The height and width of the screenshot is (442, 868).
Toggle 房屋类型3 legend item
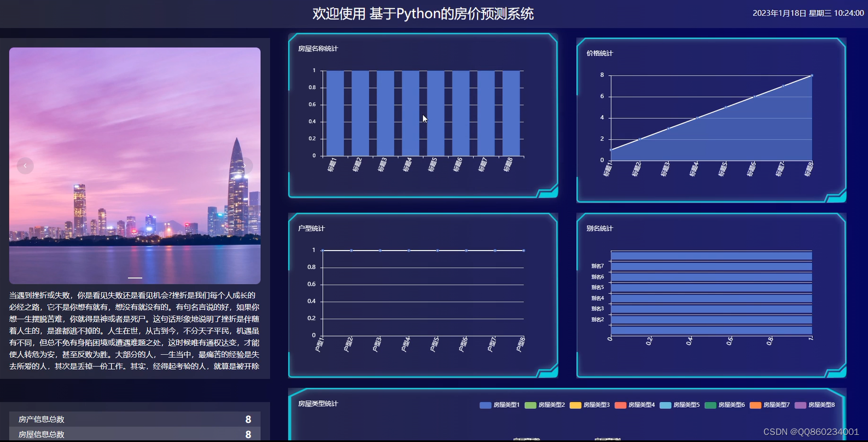click(590, 405)
